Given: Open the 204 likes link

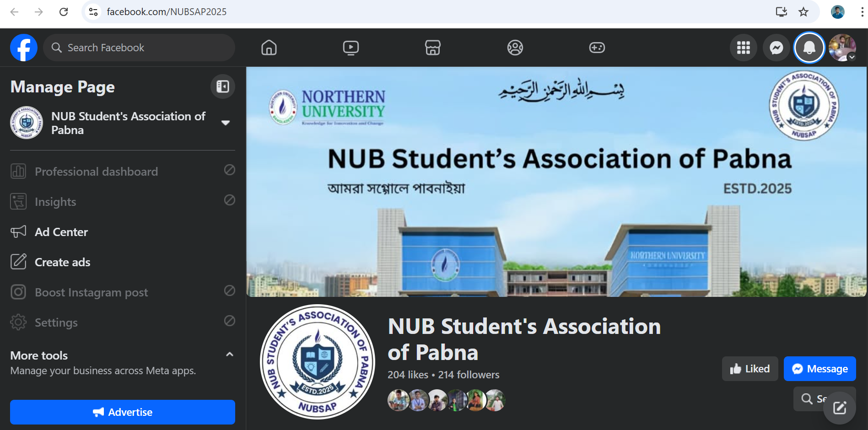Looking at the screenshot, I should point(408,375).
